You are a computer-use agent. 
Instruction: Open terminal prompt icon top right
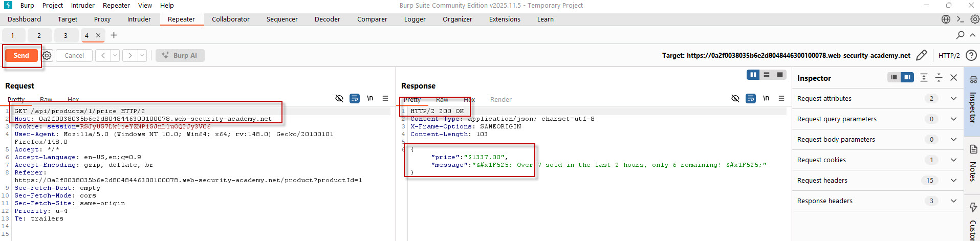(960, 19)
